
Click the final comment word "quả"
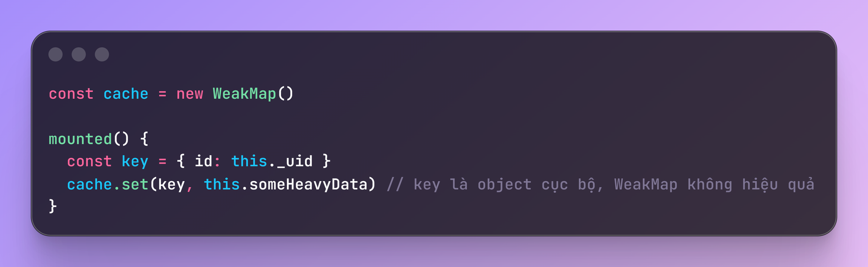801,185
